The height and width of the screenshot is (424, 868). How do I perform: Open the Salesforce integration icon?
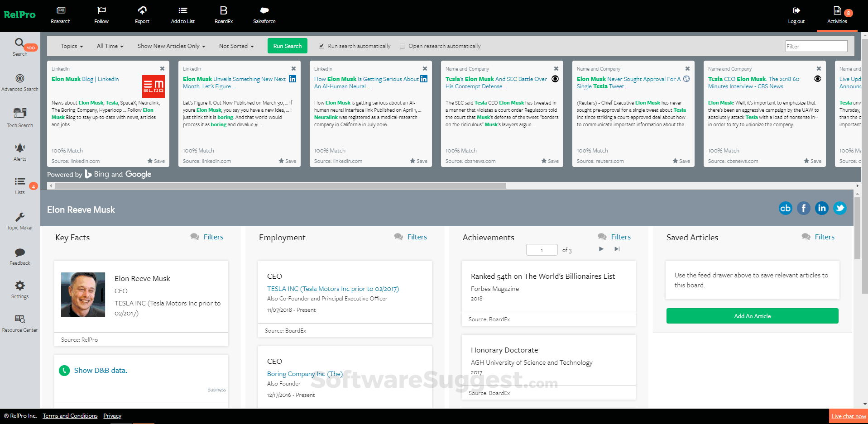pyautogui.click(x=264, y=14)
